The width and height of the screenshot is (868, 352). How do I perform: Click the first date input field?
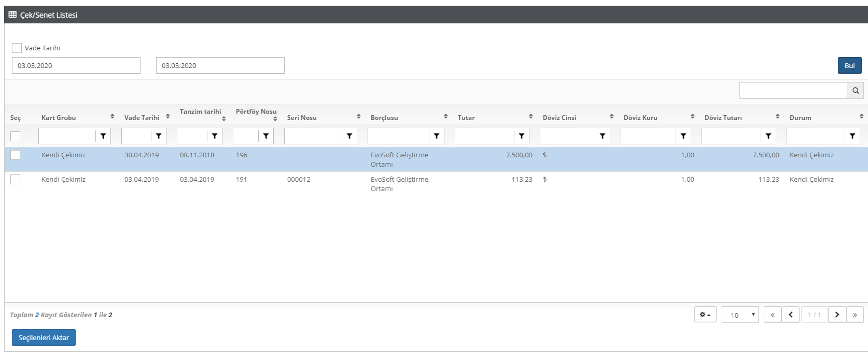pyautogui.click(x=76, y=65)
